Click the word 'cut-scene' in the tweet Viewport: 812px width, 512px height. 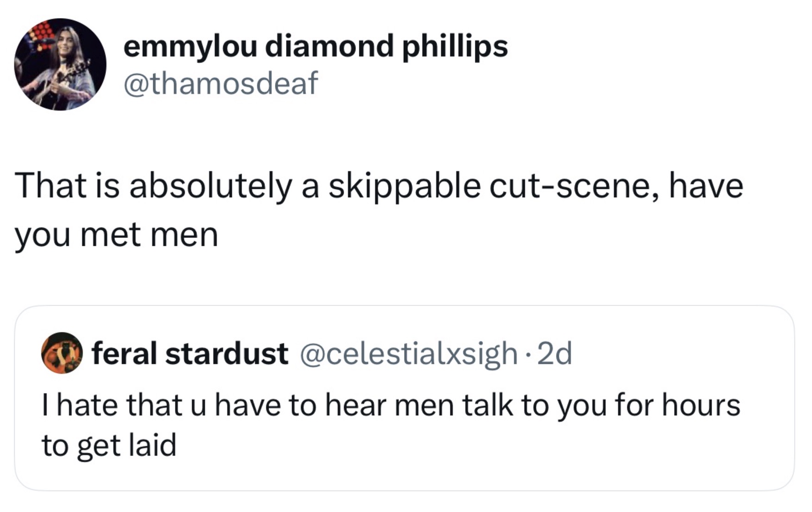click(572, 186)
